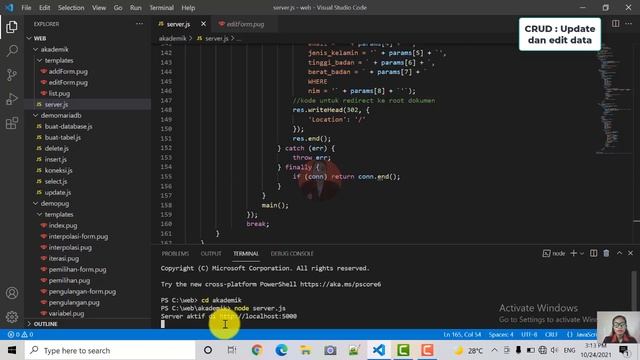Change line ending via CRLF status
The height and width of the screenshot is (360, 640).
click(551, 334)
